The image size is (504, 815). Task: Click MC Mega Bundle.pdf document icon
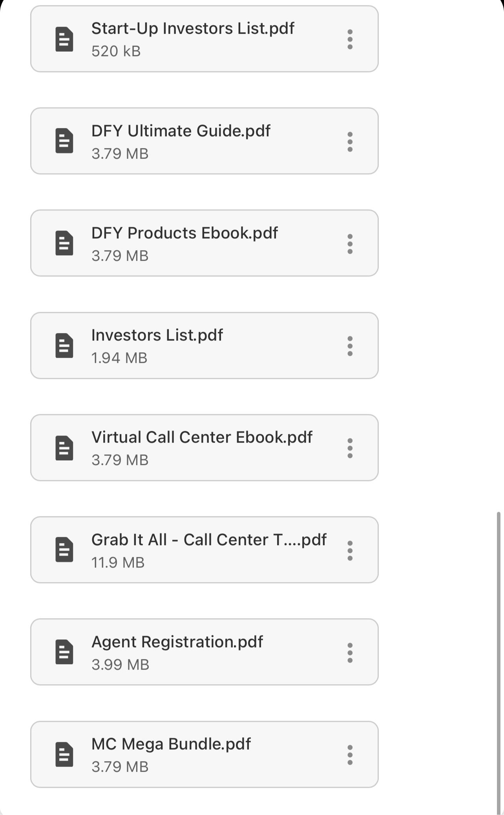click(64, 754)
